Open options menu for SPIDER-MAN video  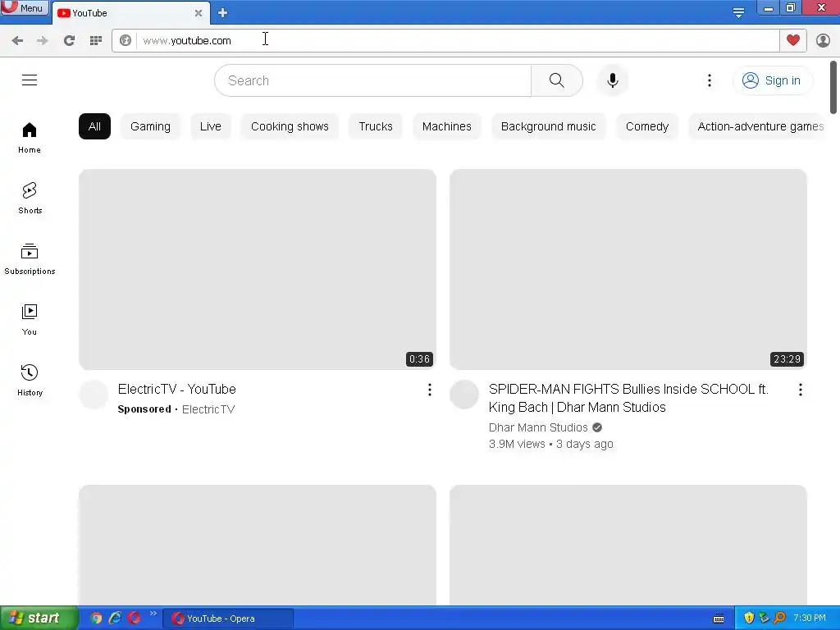point(801,390)
